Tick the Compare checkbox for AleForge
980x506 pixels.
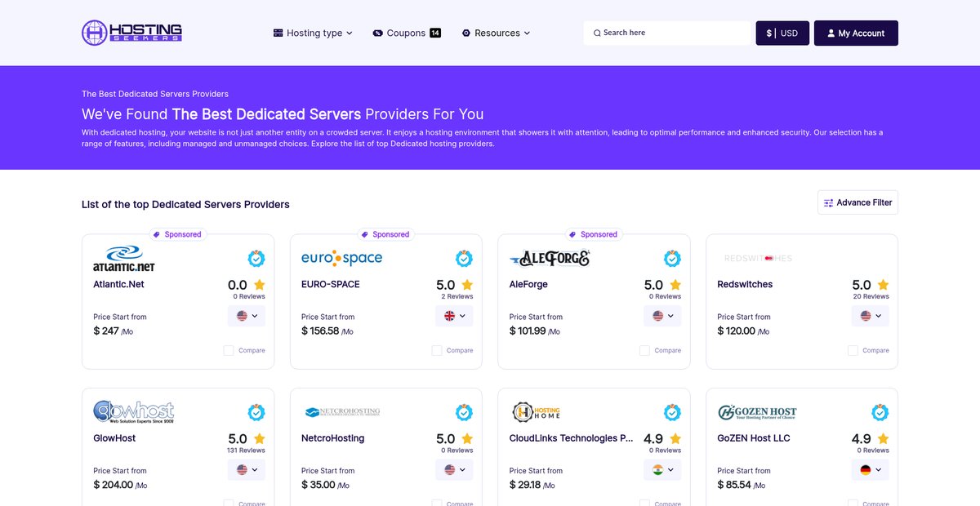click(644, 350)
